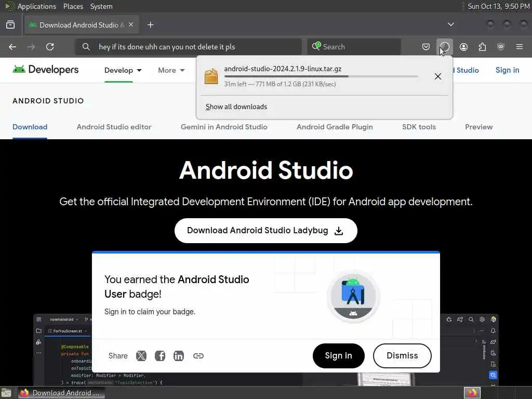Click android-studio-2024.2.1.9-linux.tar.gz filename
This screenshot has height=399, width=532.
coord(283,69)
